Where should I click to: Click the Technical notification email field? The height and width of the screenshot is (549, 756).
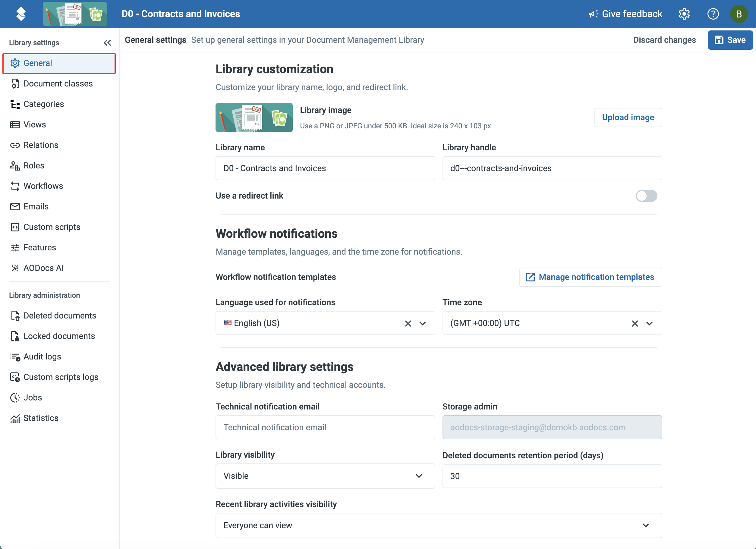pyautogui.click(x=325, y=427)
